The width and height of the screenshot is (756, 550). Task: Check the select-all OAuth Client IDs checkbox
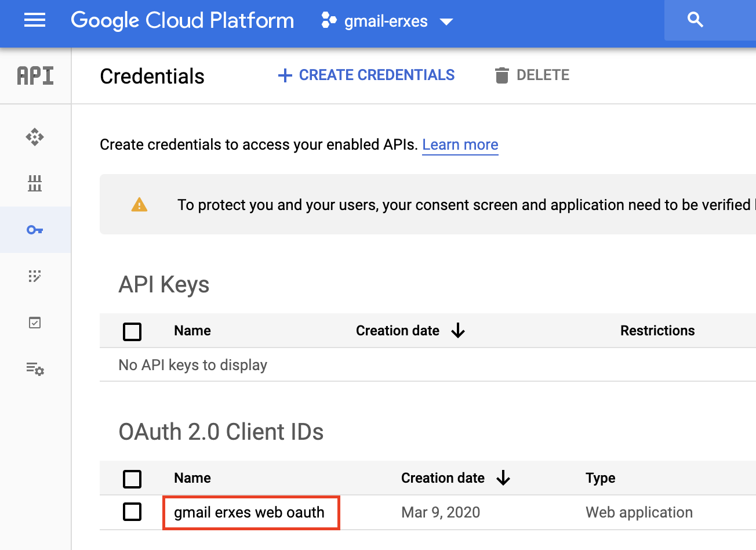click(x=132, y=479)
